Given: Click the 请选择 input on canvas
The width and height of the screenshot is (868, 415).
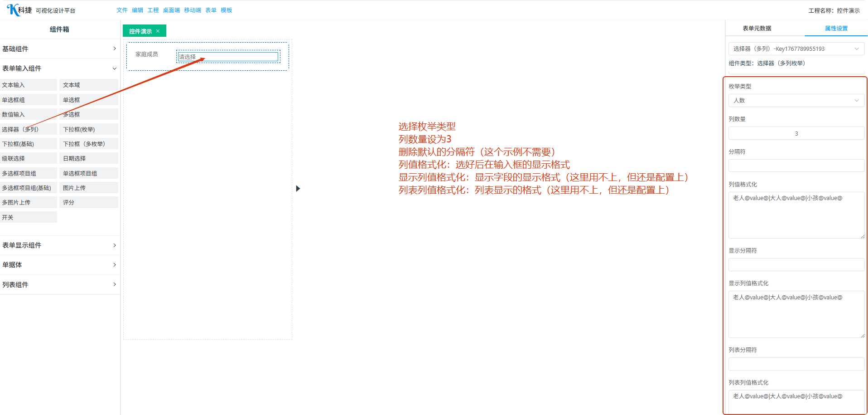Looking at the screenshot, I should click(x=228, y=57).
